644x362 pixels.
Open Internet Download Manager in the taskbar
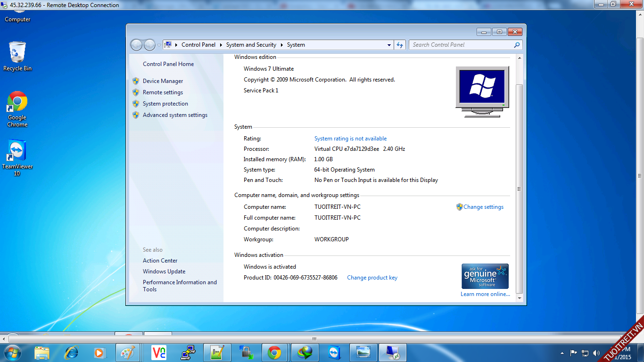tap(305, 353)
